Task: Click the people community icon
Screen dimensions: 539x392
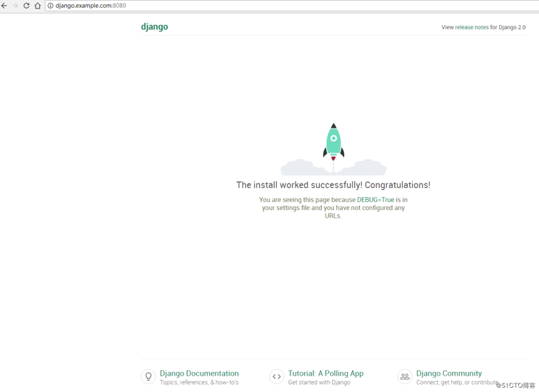Action: tap(405, 376)
